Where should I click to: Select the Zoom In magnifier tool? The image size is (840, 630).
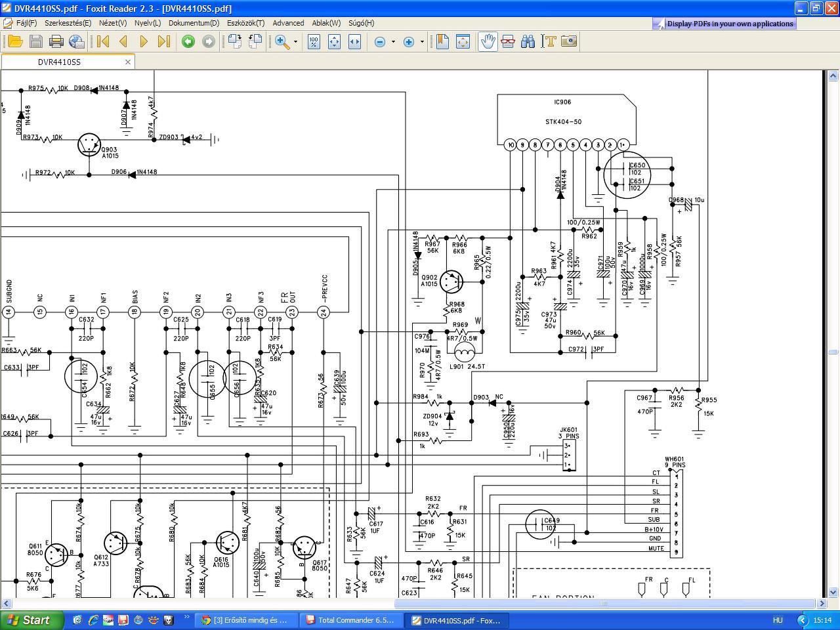pyautogui.click(x=282, y=41)
